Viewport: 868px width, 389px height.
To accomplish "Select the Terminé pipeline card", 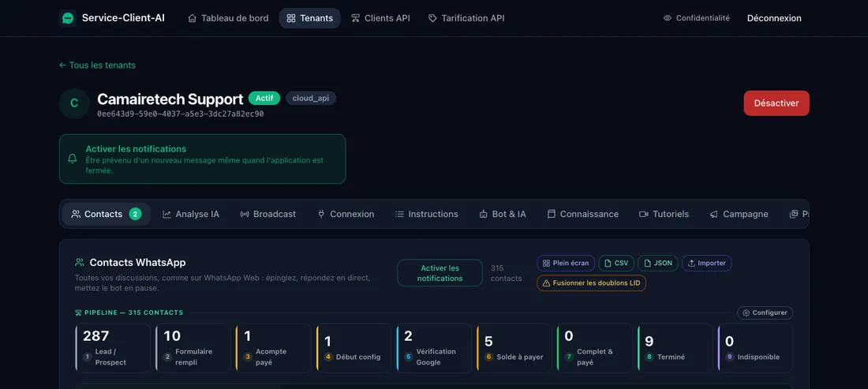I will (675, 348).
